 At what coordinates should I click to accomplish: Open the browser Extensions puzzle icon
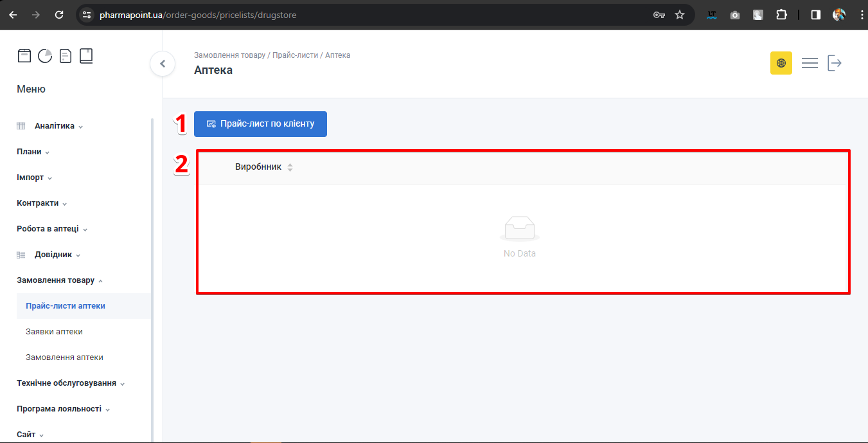tap(781, 15)
